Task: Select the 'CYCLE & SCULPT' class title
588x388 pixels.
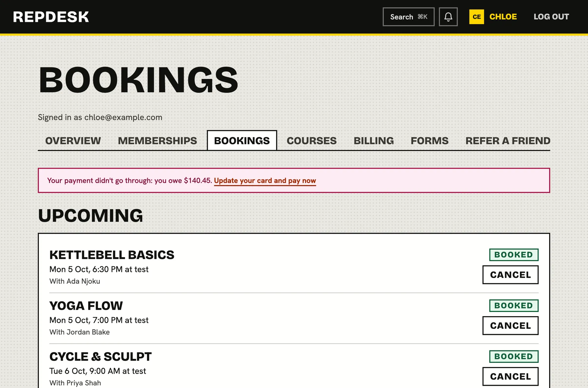Action: (x=101, y=357)
